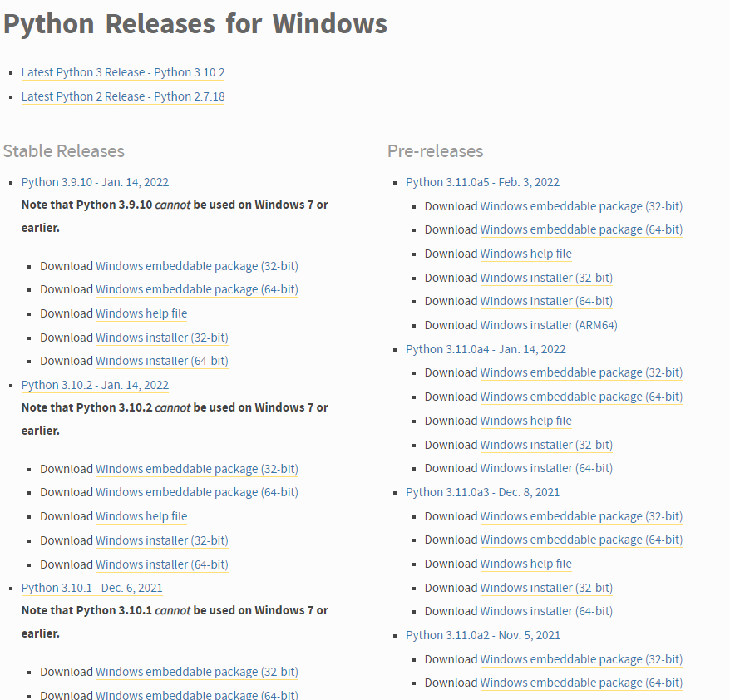Open Python 3.11.0a3 - Dec. 8, 2021 pre-release page
Viewport: 730px width, 700px height.
483,492
